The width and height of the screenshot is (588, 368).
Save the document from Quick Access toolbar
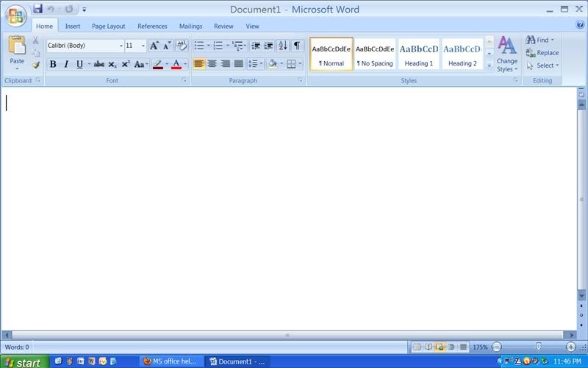tap(37, 9)
